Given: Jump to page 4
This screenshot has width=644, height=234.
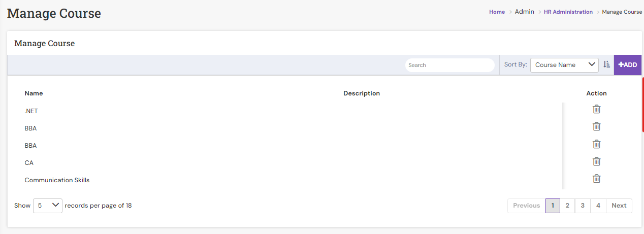Looking at the screenshot, I should coord(598,206).
